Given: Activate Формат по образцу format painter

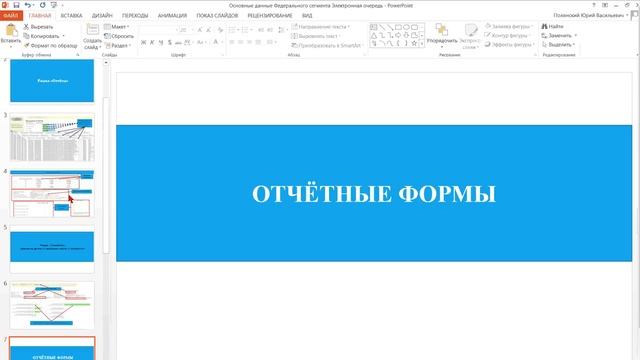Looking at the screenshot, I should [x=51, y=45].
